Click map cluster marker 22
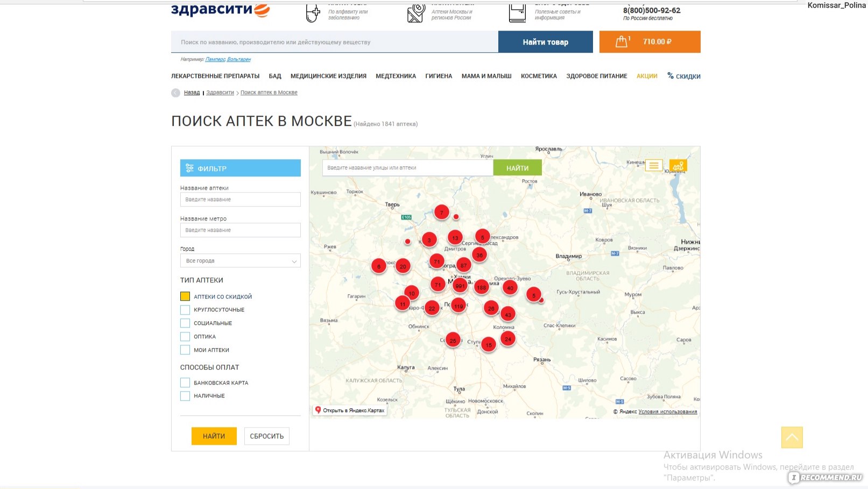The image size is (868, 489). 432,308
